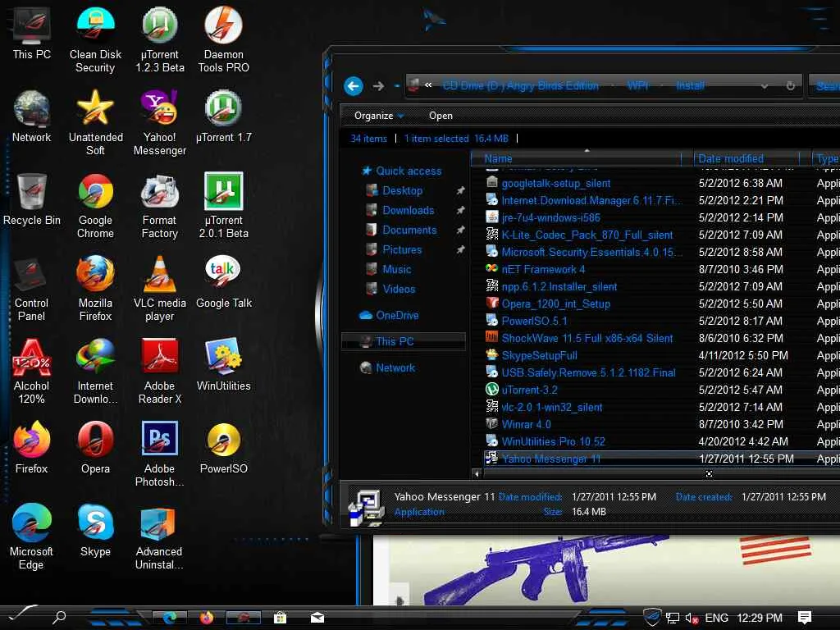Open Alcohol 120% shortcut
The width and height of the screenshot is (840, 630).
tap(32, 372)
